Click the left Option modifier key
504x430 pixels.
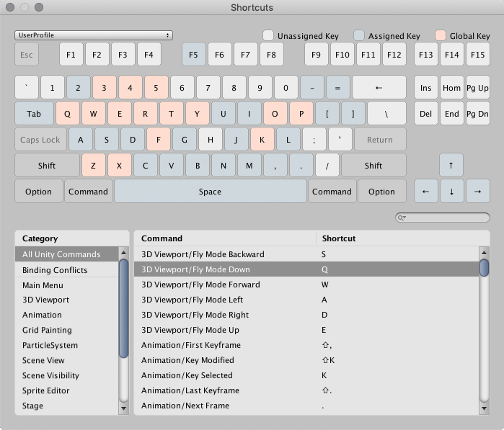pos(38,192)
